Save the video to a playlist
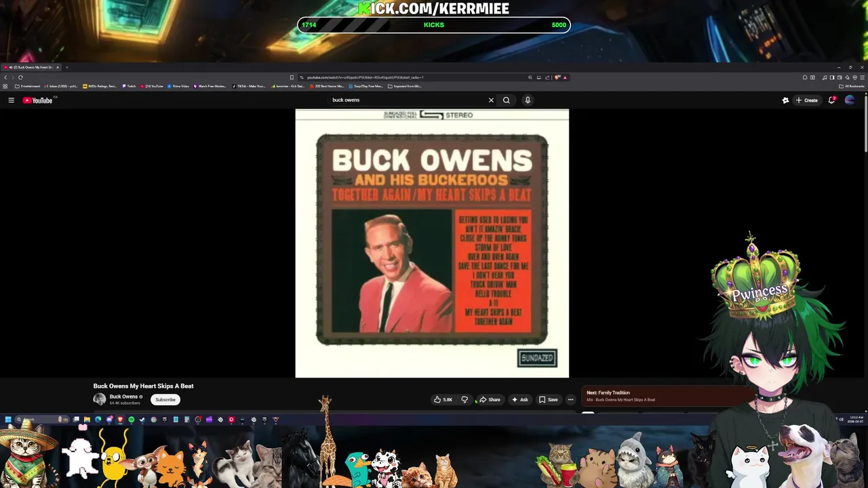The width and height of the screenshot is (868, 488). [549, 400]
